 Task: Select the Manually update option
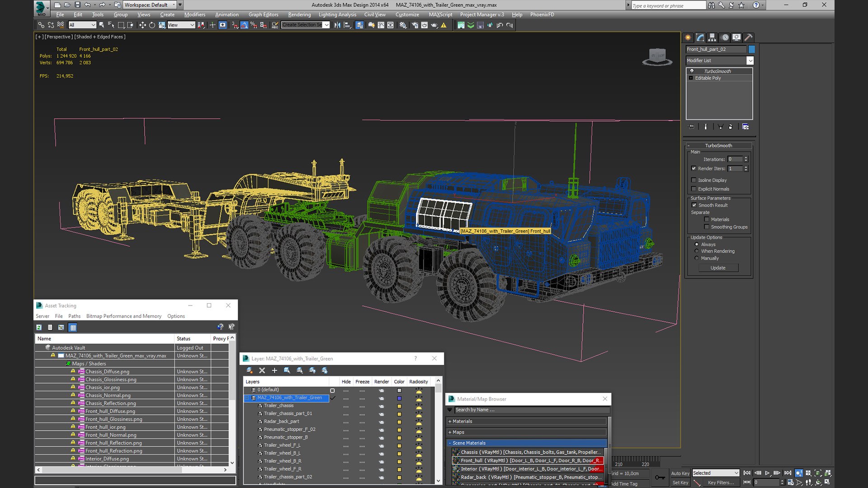pos(697,258)
